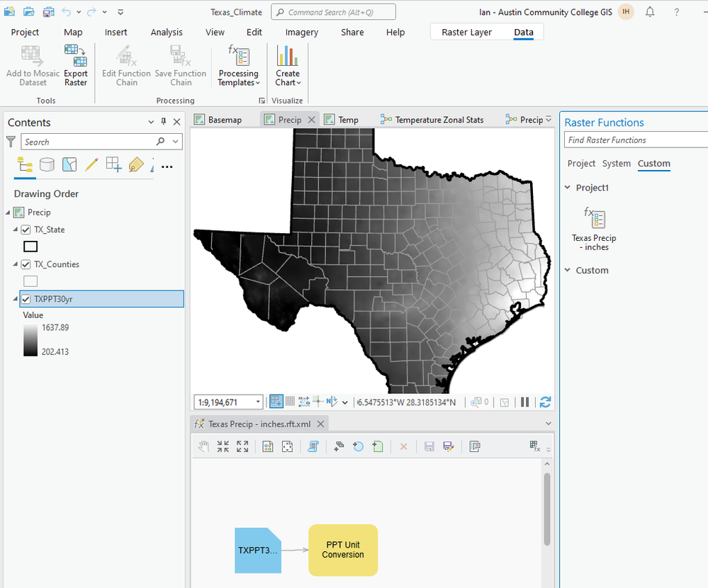Pause map drawing

point(525,402)
